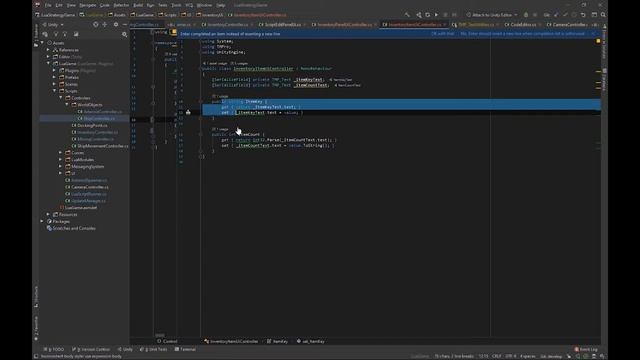Screen dimensions: 640x360
Task: Open the explorer panel settings gear
Action: [x=116, y=24]
